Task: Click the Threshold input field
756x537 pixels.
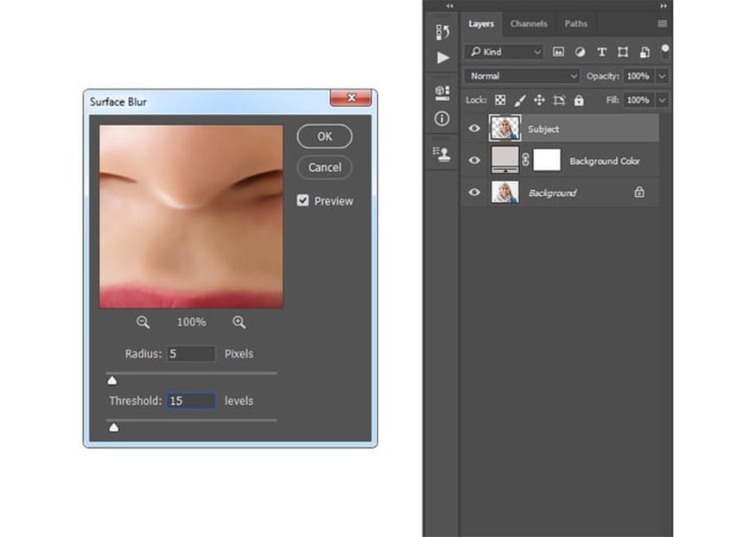Action: [191, 401]
